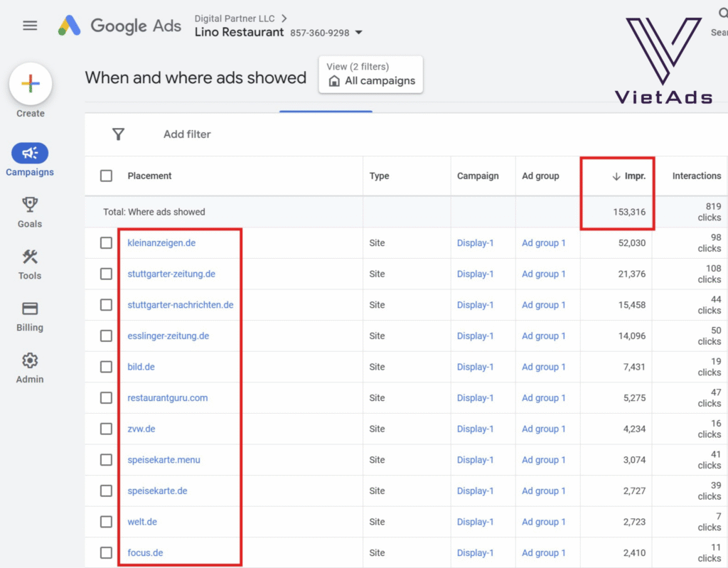Select the 108 clicks interactions cell
The image size is (728, 568).
pos(710,274)
